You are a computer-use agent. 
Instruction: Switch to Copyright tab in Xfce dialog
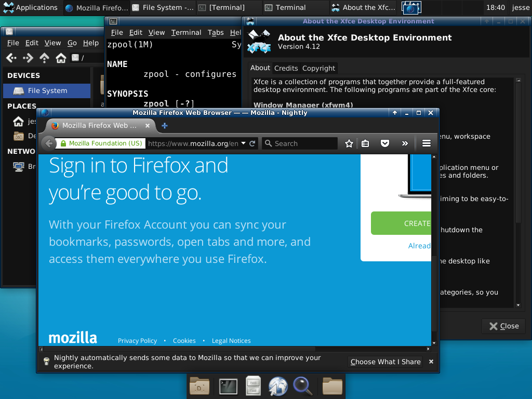(318, 68)
